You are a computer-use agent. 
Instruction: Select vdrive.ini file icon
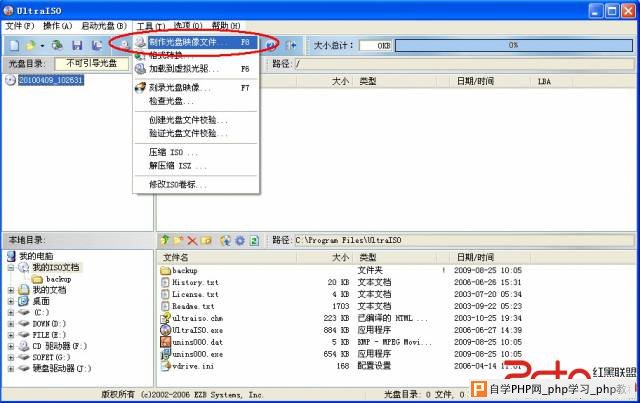pos(165,366)
